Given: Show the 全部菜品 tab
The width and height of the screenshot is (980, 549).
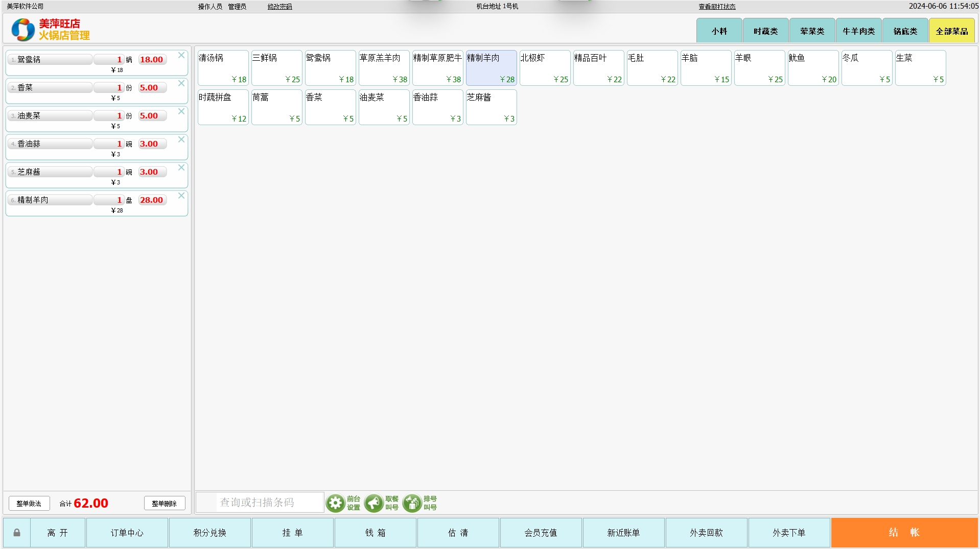Looking at the screenshot, I should [x=951, y=31].
